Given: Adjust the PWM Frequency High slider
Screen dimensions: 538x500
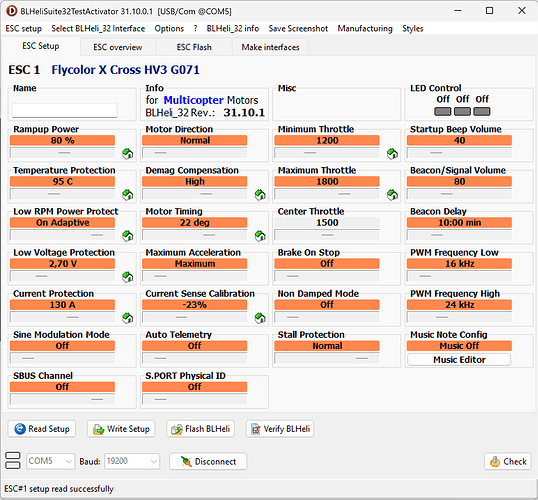Looking at the screenshot, I should [x=459, y=317].
